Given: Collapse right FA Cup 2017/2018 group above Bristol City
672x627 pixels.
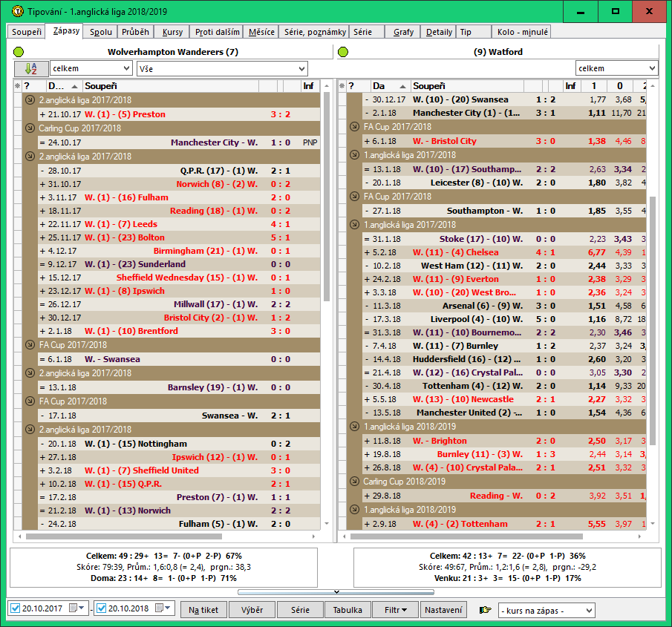Looking at the screenshot, I should (354, 127).
